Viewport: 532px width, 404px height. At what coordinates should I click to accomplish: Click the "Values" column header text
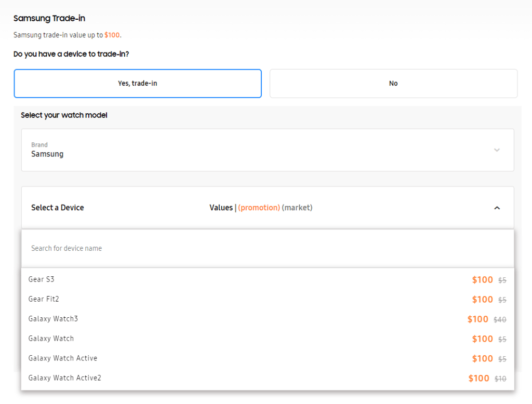(x=221, y=208)
